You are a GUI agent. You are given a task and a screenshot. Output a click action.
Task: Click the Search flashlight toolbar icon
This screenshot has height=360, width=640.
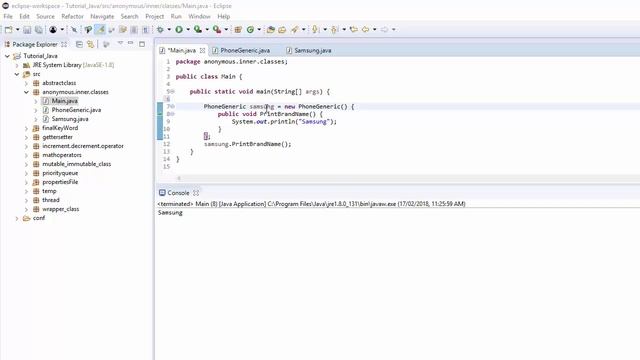294,29
